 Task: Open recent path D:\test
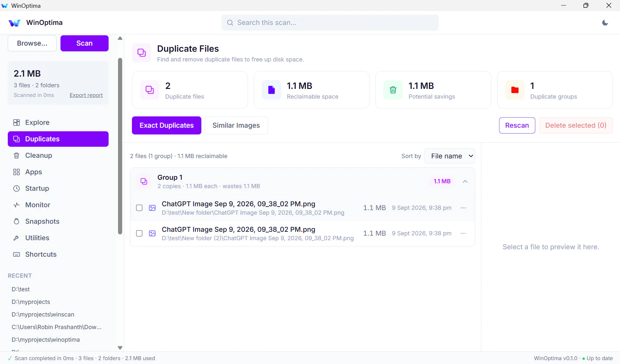click(21, 289)
